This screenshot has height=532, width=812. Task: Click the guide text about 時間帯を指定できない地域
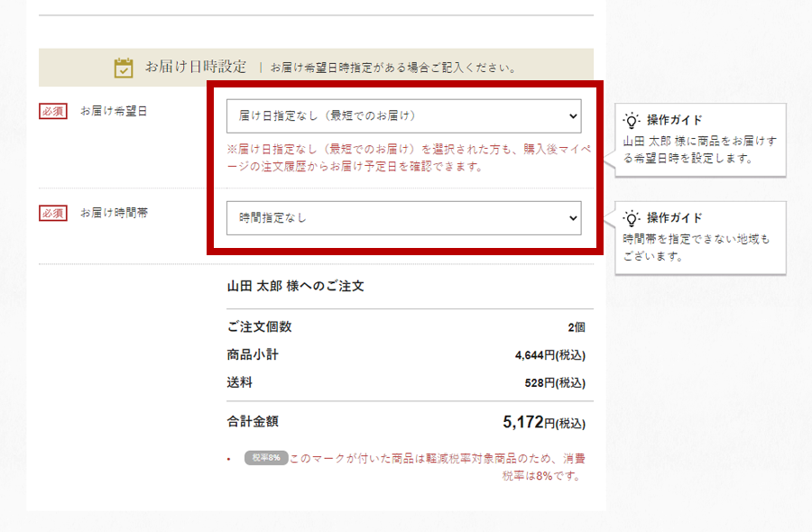click(697, 248)
